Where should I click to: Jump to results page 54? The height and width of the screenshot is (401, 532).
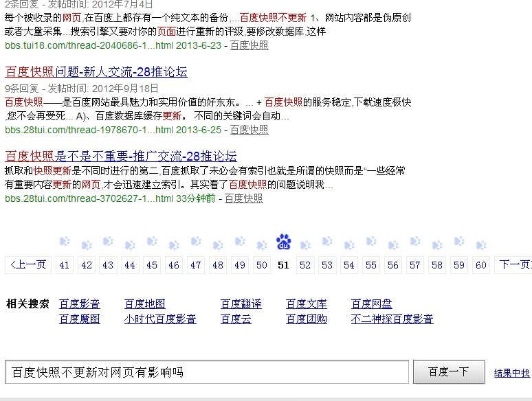[349, 265]
